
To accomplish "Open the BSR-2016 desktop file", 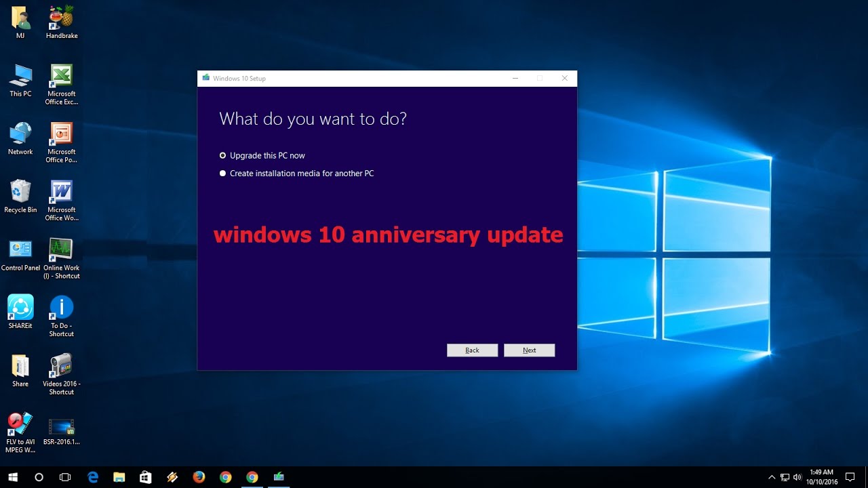I will (x=62, y=431).
